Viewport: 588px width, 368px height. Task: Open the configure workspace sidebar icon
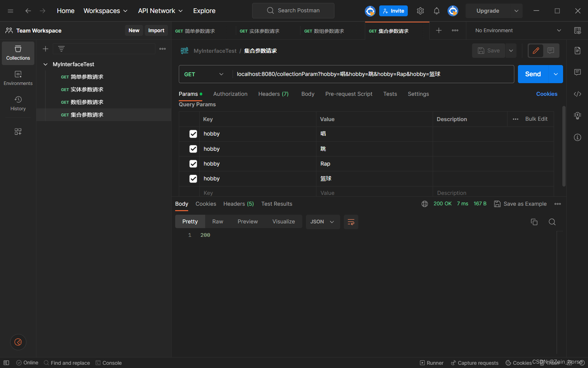18,132
